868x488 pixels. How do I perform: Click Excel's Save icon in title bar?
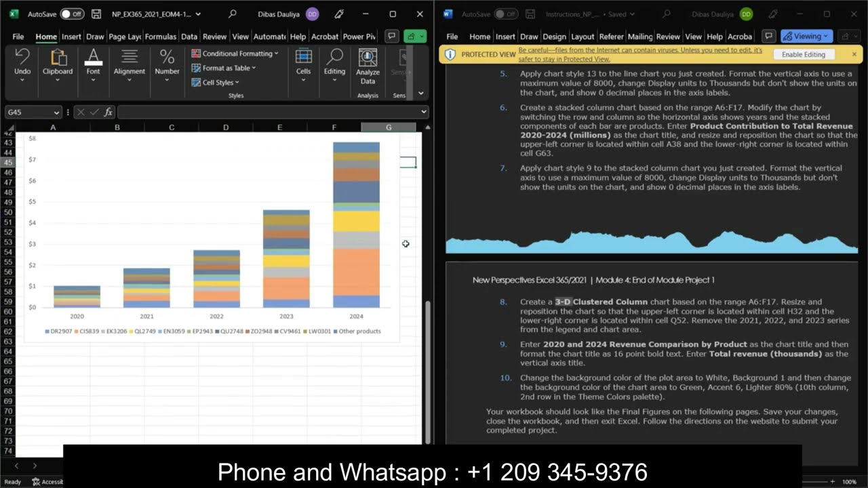click(96, 14)
